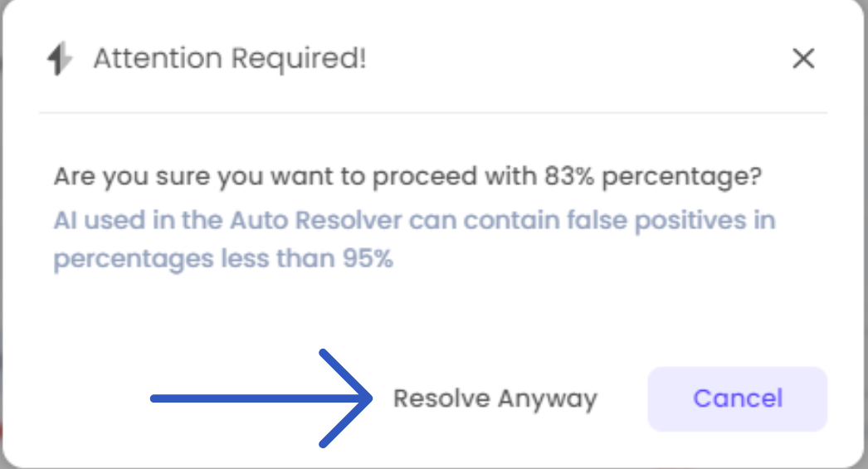The image size is (868, 469).
Task: Close the Attention Required dialog with X
Action: (x=803, y=59)
